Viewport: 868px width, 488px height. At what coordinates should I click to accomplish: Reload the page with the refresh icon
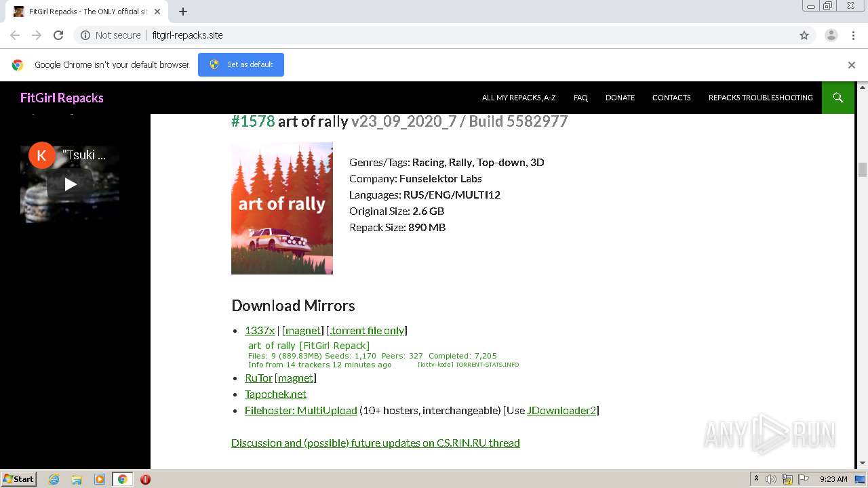point(58,35)
